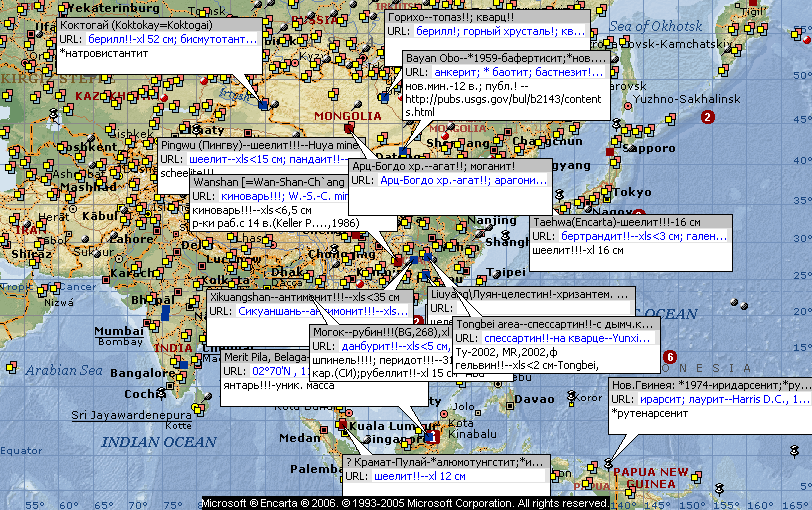
Task: Open Koktokay link 'берилл!!-xl 52 см'
Action: [172, 39]
